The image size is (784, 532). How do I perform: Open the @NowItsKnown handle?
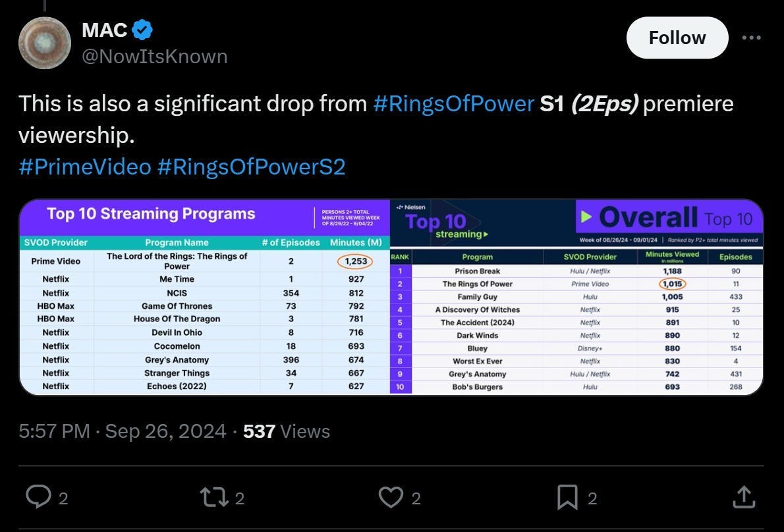pyautogui.click(x=155, y=57)
